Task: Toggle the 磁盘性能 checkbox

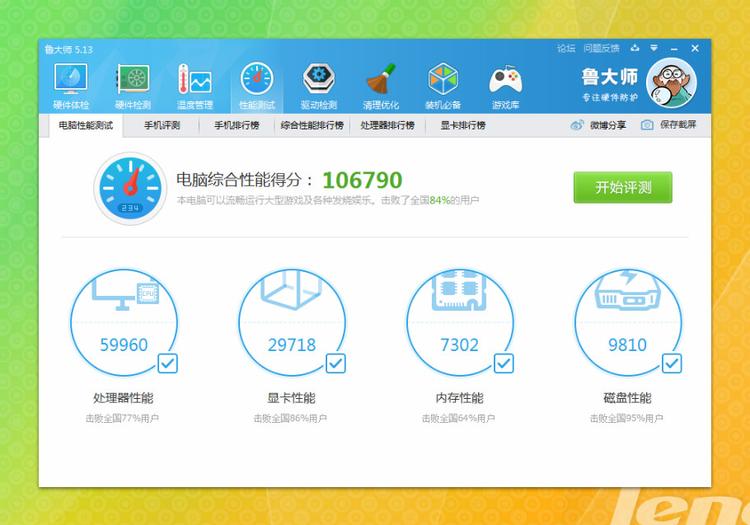Action: pyautogui.click(x=672, y=363)
